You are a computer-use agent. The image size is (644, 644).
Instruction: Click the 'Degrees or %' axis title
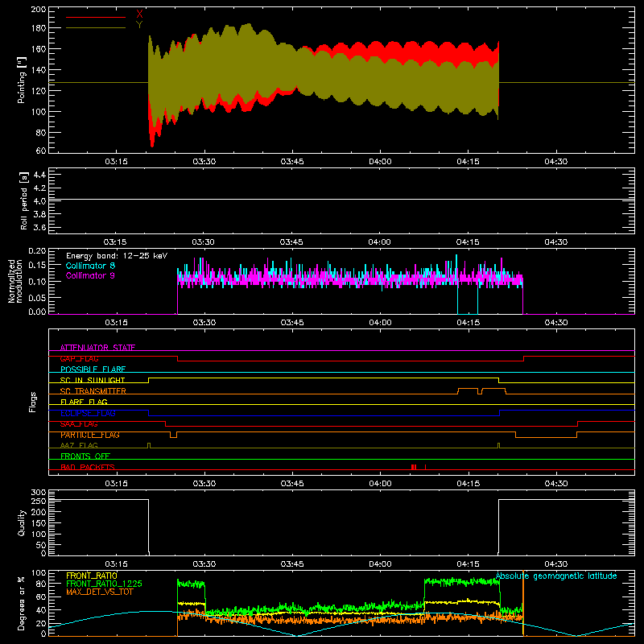(22, 603)
